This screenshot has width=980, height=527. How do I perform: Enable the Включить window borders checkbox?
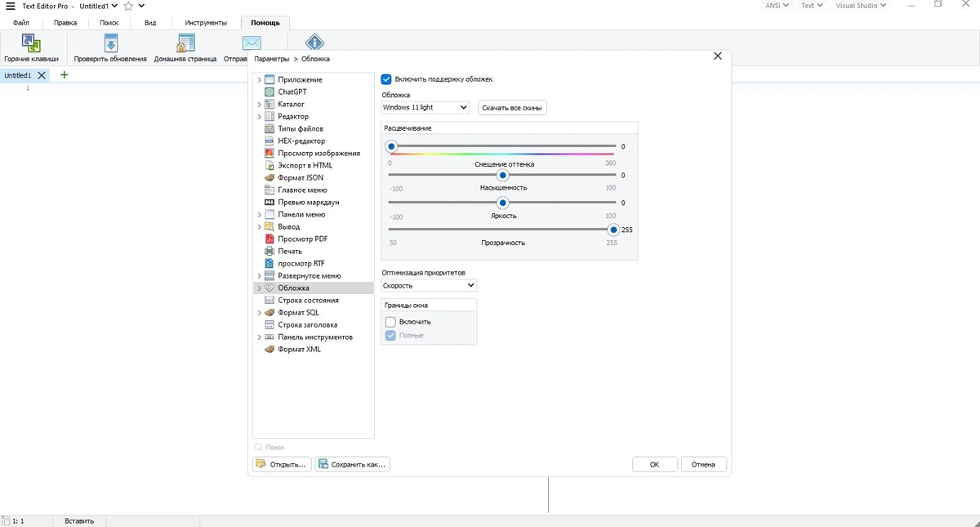(390, 322)
